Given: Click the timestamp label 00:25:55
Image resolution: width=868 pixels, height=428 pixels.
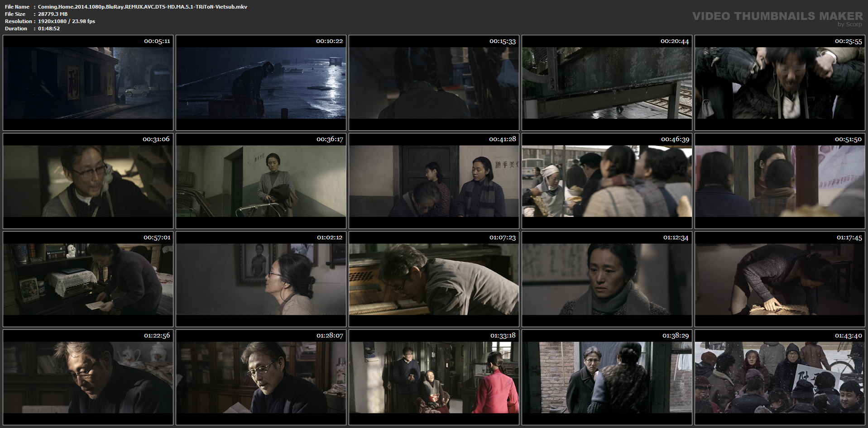Looking at the screenshot, I should click(849, 41).
